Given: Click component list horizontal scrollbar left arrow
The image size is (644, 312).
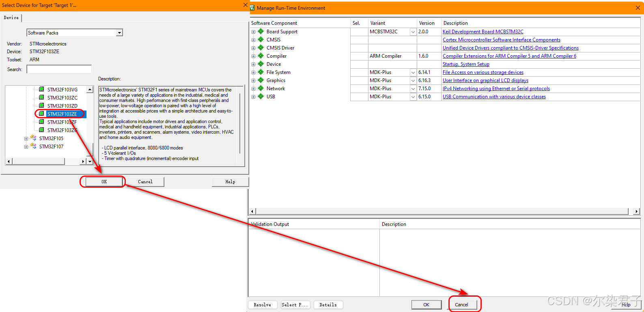Looking at the screenshot, I should pyautogui.click(x=252, y=211).
